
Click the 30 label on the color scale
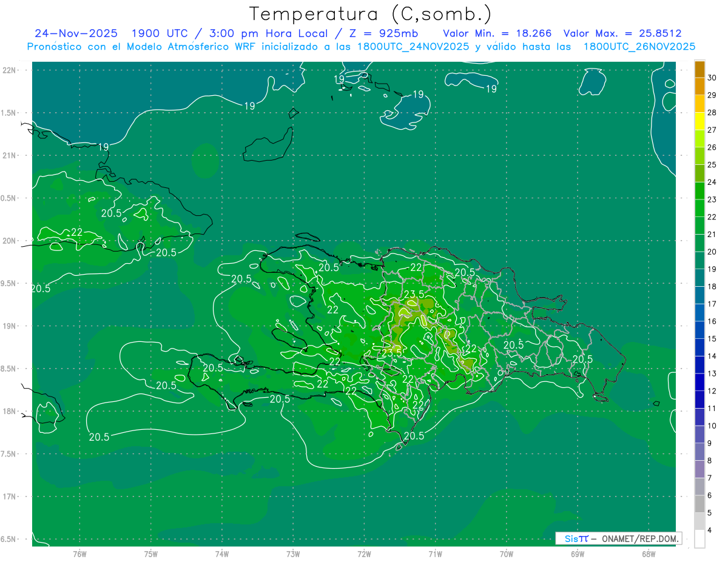712,78
